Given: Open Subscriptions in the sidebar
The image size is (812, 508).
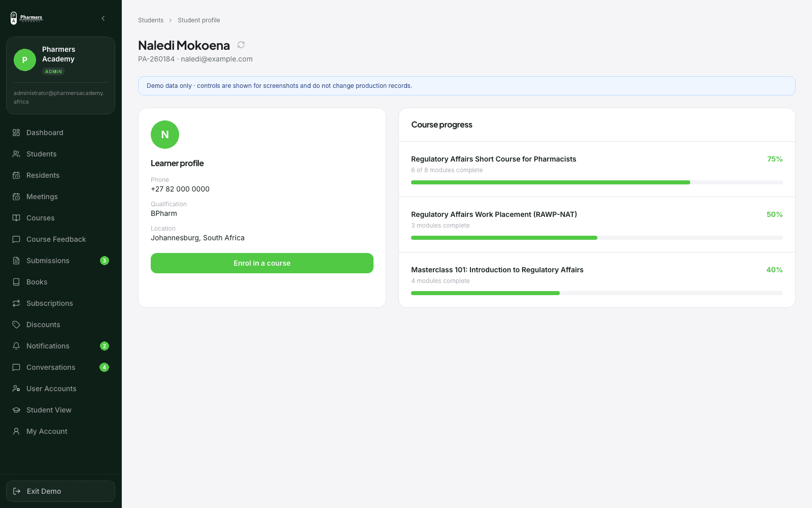Looking at the screenshot, I should click(61, 303).
